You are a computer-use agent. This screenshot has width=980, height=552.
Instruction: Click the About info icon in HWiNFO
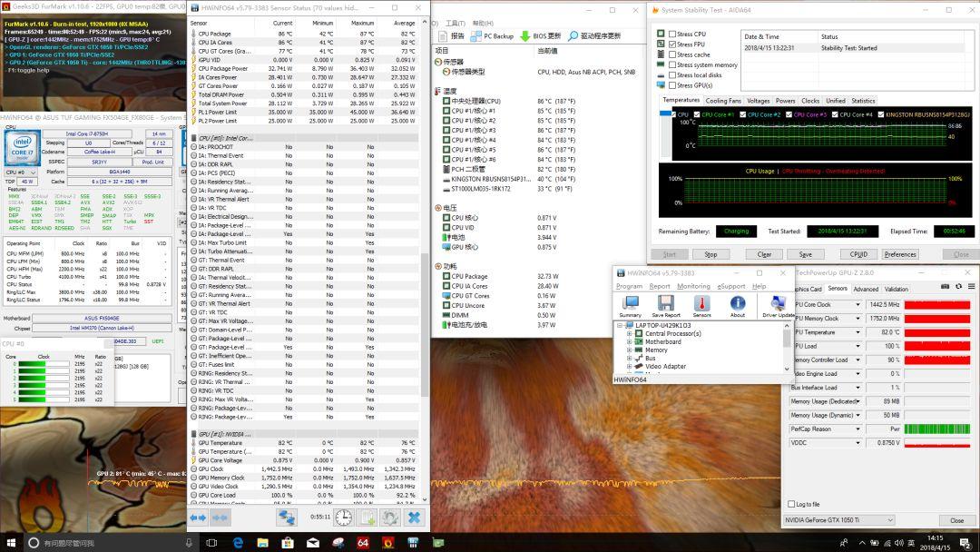[x=738, y=304]
